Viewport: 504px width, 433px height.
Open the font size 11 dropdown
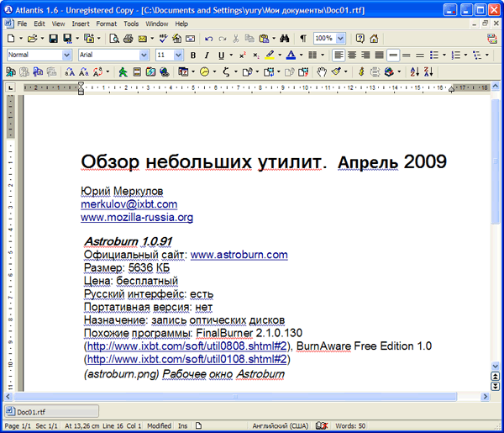coord(178,55)
